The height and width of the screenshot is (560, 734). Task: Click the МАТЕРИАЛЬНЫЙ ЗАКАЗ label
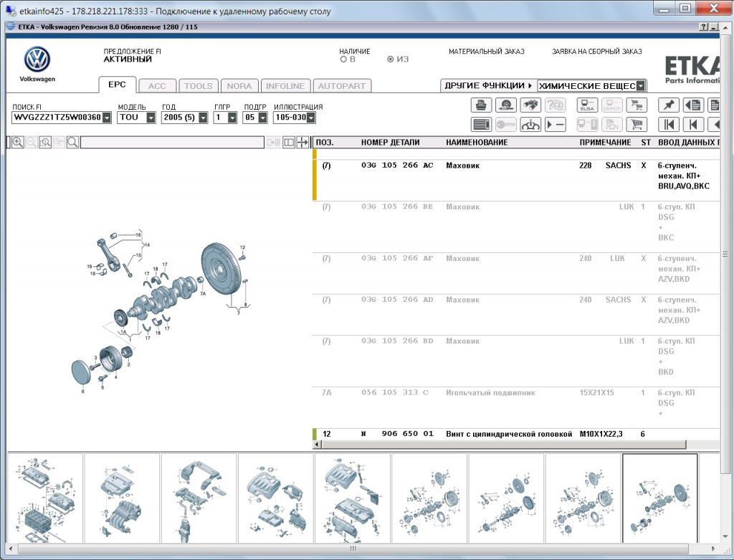(487, 52)
